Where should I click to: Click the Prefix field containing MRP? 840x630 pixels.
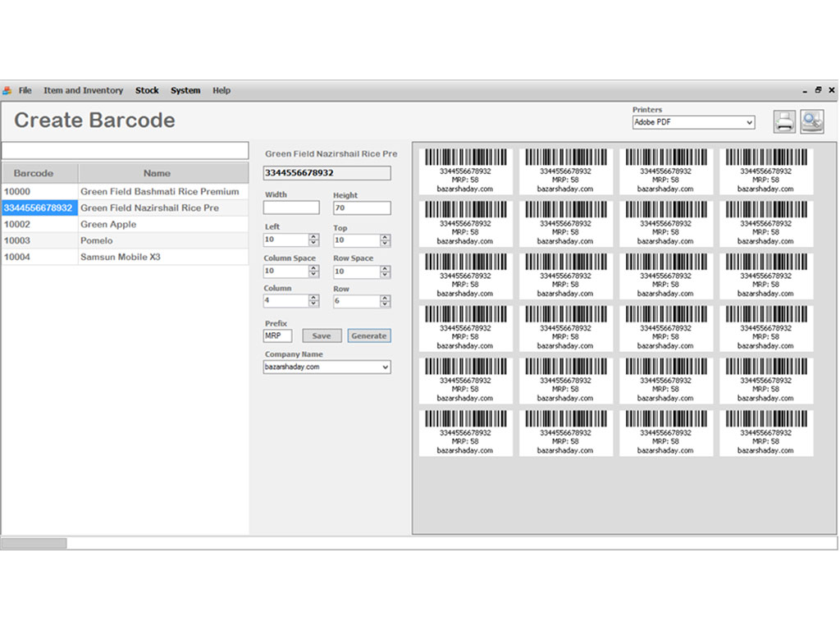point(277,336)
